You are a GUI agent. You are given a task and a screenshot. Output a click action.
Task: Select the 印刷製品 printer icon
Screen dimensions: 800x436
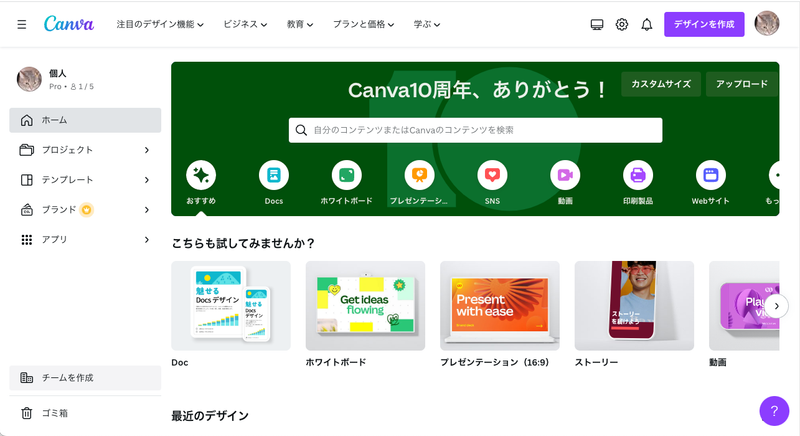pyautogui.click(x=638, y=175)
